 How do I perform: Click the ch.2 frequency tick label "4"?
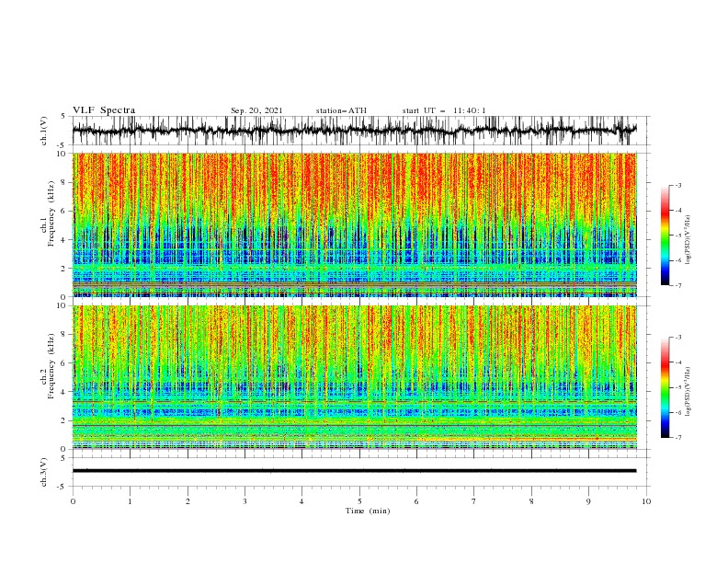coord(64,392)
